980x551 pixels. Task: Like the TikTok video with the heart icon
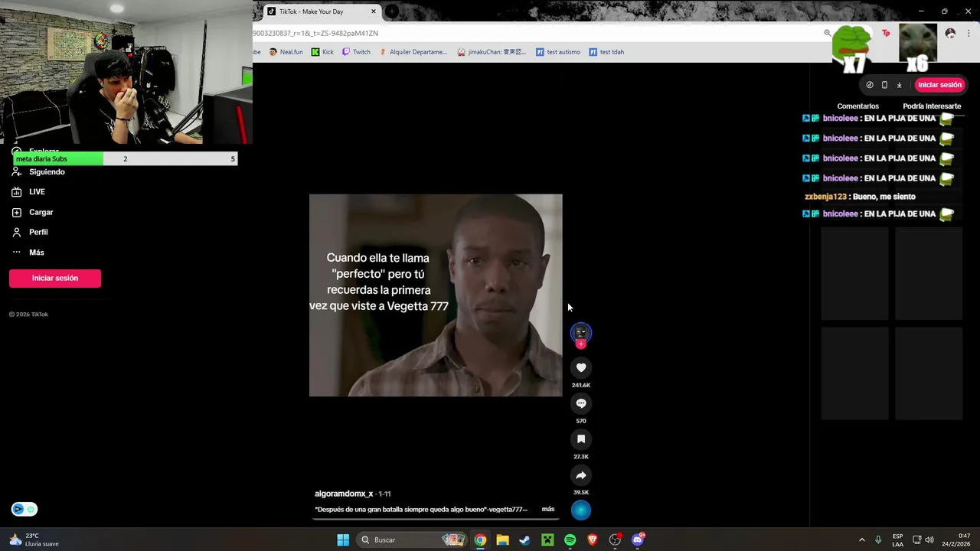[581, 368]
